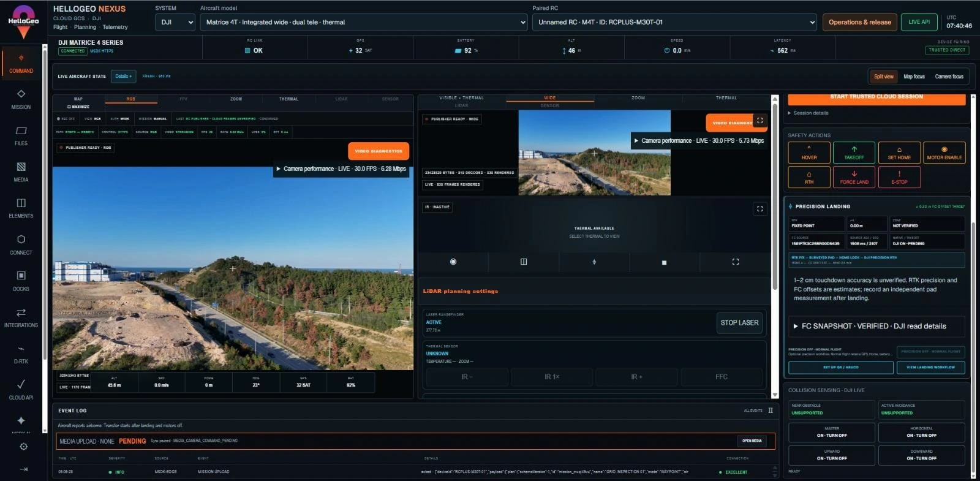
Task: Toggle Motor Enable safety action
Action: (944, 153)
